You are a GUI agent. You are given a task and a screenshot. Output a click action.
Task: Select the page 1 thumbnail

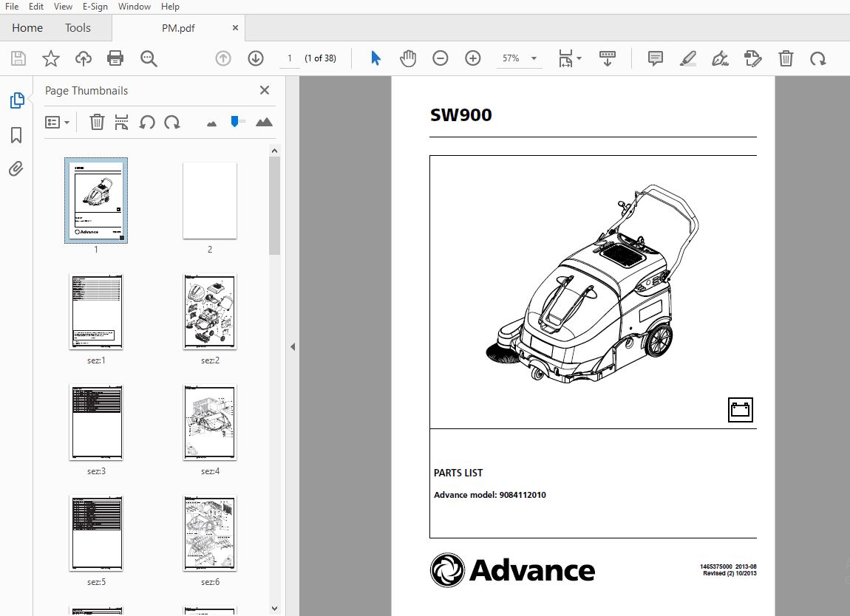click(x=96, y=200)
